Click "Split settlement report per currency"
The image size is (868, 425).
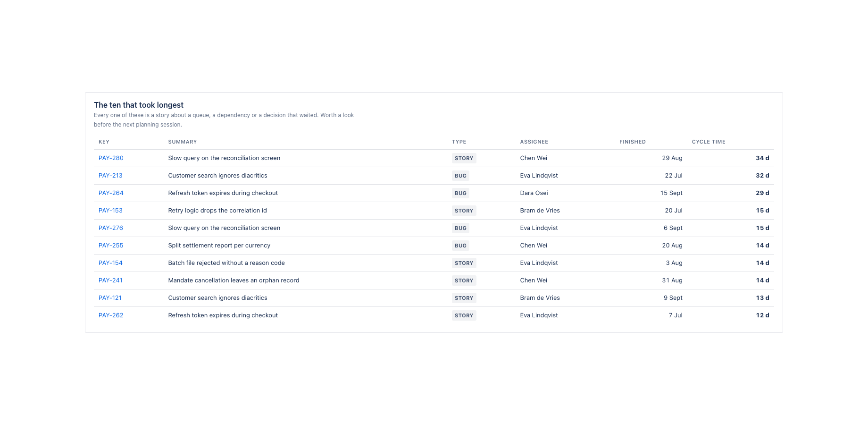pyautogui.click(x=219, y=246)
